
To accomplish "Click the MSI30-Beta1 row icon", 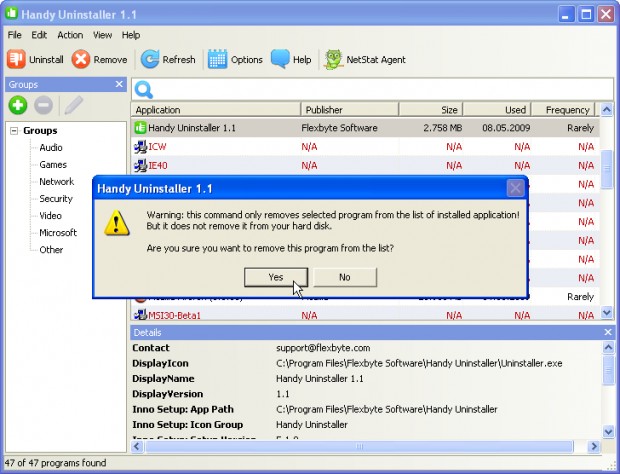I will [140, 315].
